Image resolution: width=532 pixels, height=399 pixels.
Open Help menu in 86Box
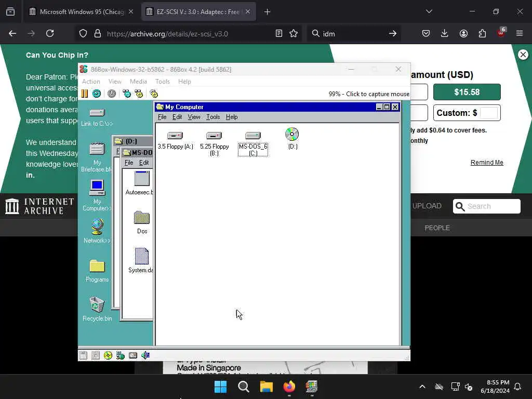point(184,82)
